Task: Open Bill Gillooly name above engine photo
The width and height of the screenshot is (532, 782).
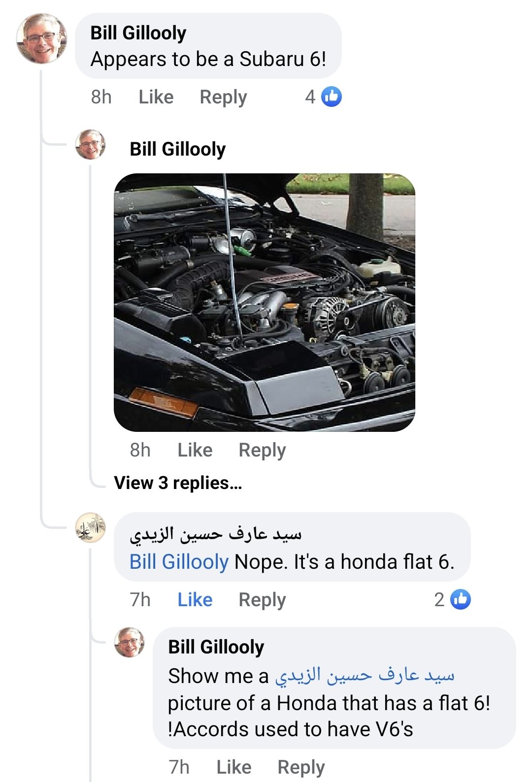Action: pyautogui.click(x=178, y=149)
